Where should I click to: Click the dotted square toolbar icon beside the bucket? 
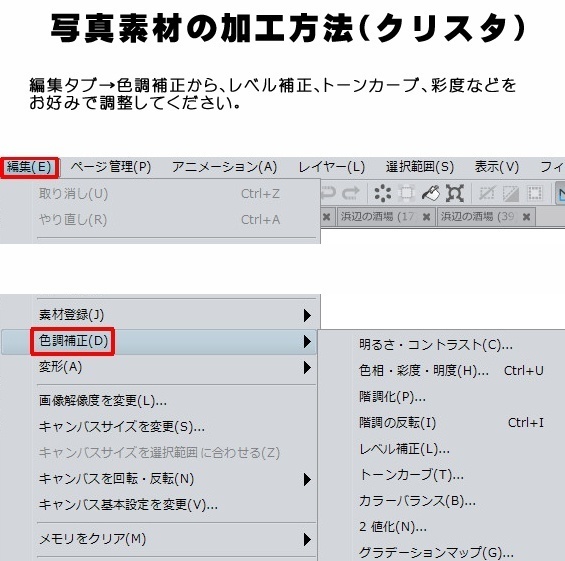406,193
